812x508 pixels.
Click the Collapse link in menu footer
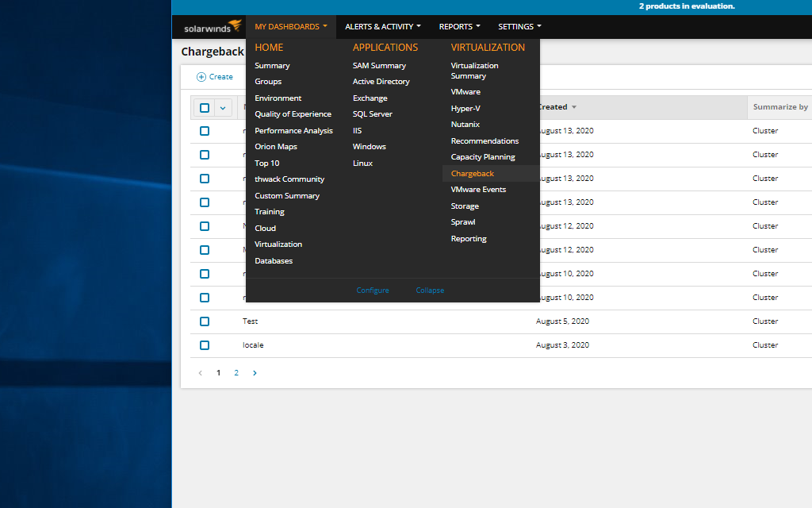pos(430,291)
